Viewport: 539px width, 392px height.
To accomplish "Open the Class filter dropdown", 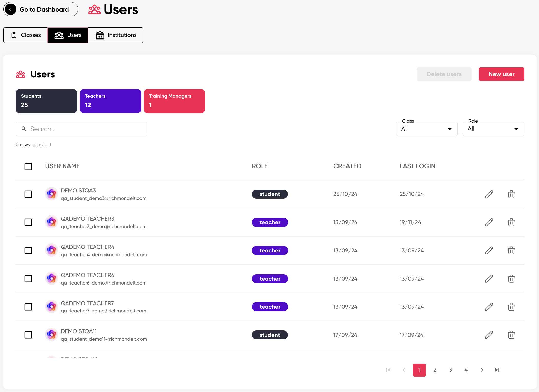I will [427, 129].
